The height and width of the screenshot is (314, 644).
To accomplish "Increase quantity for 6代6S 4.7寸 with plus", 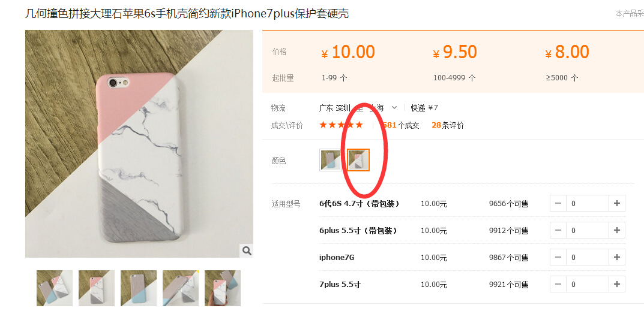I will (x=616, y=203).
